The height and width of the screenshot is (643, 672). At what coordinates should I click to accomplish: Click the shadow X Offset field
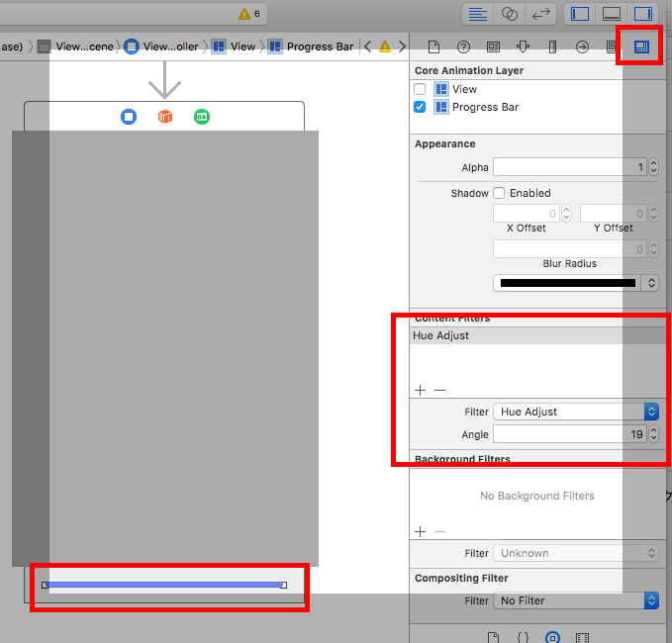point(527,214)
